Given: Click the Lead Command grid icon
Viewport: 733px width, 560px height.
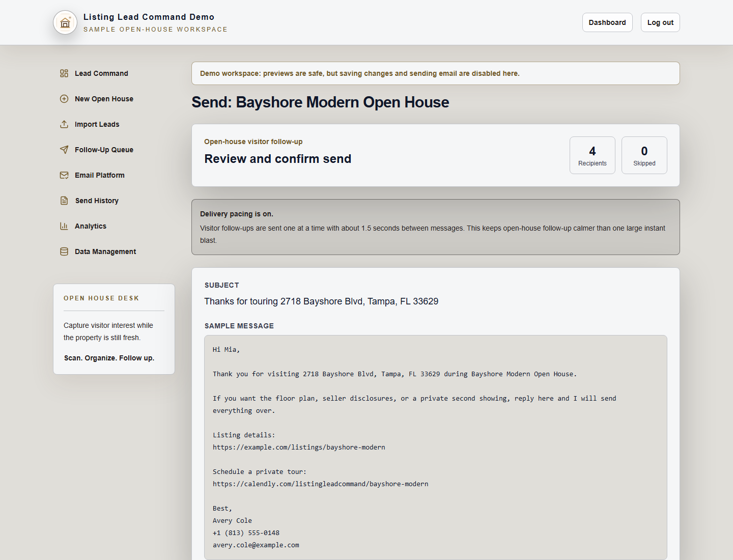Looking at the screenshot, I should click(64, 73).
